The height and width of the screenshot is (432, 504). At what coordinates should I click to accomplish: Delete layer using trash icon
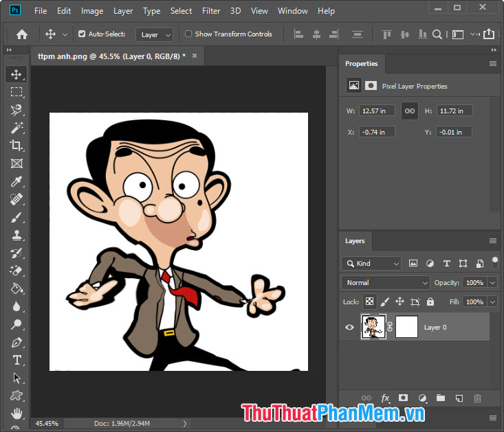click(477, 398)
